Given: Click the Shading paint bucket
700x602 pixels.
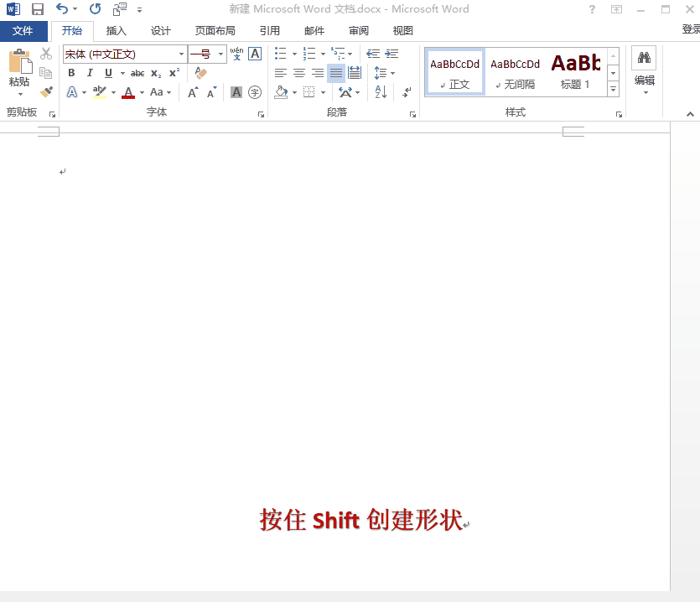Looking at the screenshot, I should 281,92.
